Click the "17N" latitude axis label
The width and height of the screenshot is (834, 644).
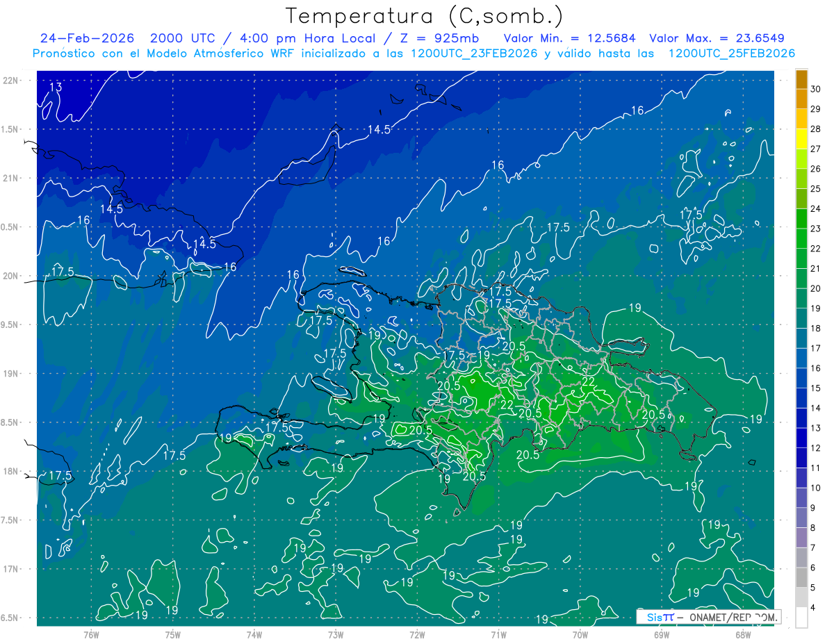pyautogui.click(x=12, y=570)
